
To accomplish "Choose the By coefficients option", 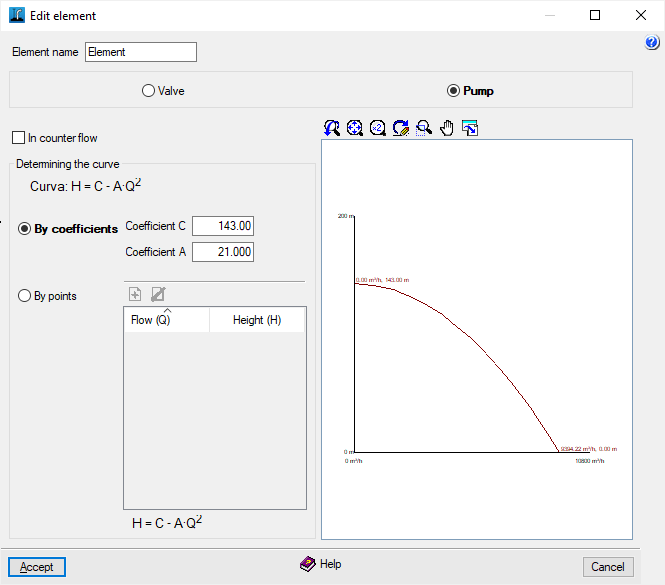I will pos(24,229).
